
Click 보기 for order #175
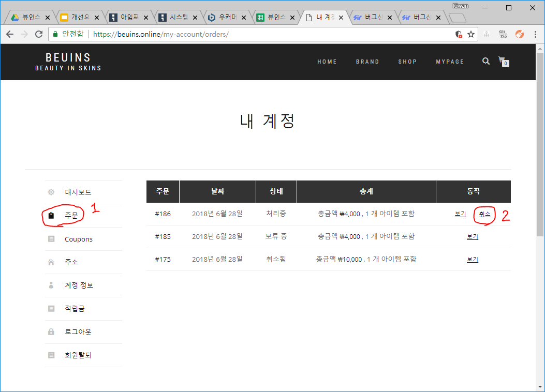tap(473, 260)
